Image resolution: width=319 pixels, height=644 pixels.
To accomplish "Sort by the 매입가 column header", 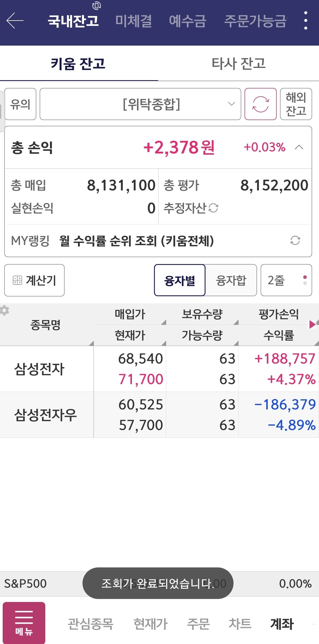I will pyautogui.click(x=130, y=314).
